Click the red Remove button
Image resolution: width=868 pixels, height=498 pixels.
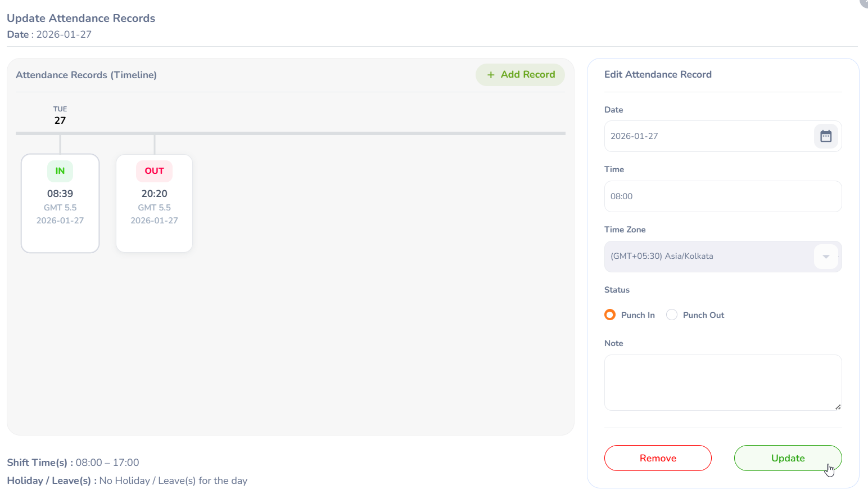(x=658, y=458)
